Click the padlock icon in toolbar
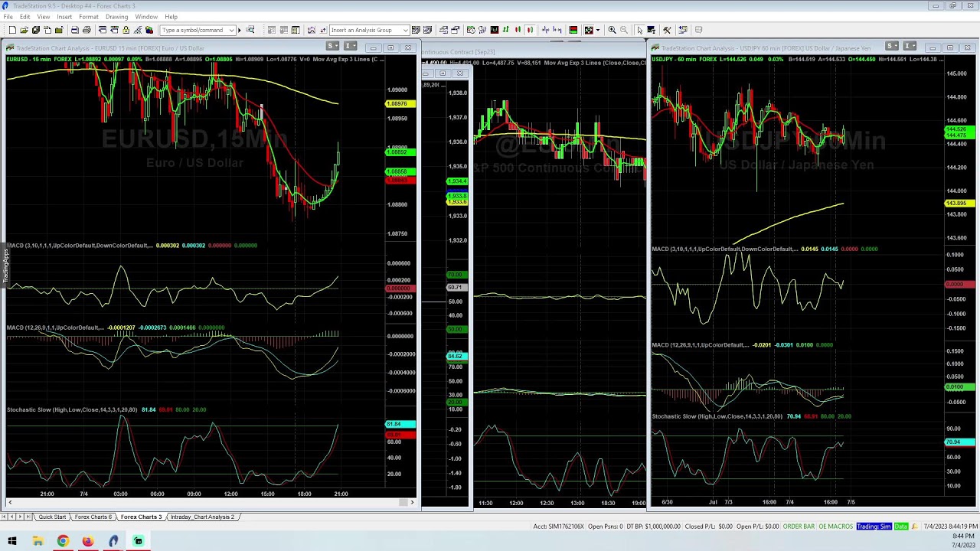This screenshot has width=980, height=551. 126,30
